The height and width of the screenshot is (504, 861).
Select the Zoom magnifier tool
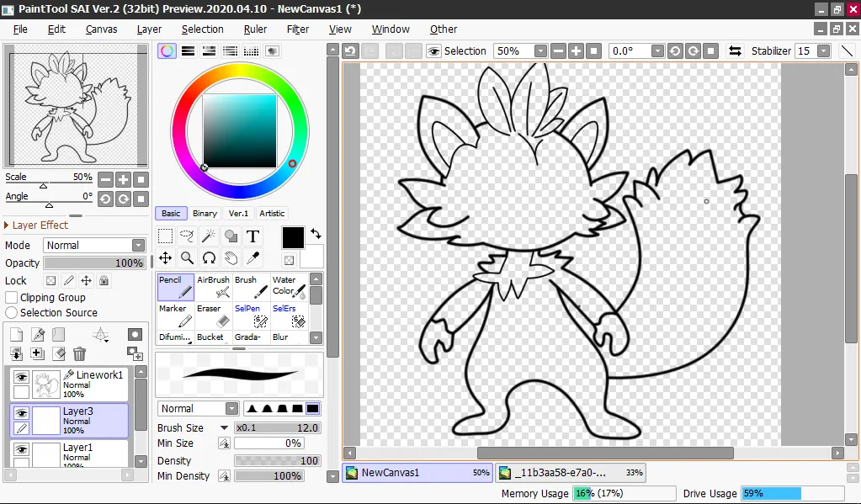click(x=187, y=258)
